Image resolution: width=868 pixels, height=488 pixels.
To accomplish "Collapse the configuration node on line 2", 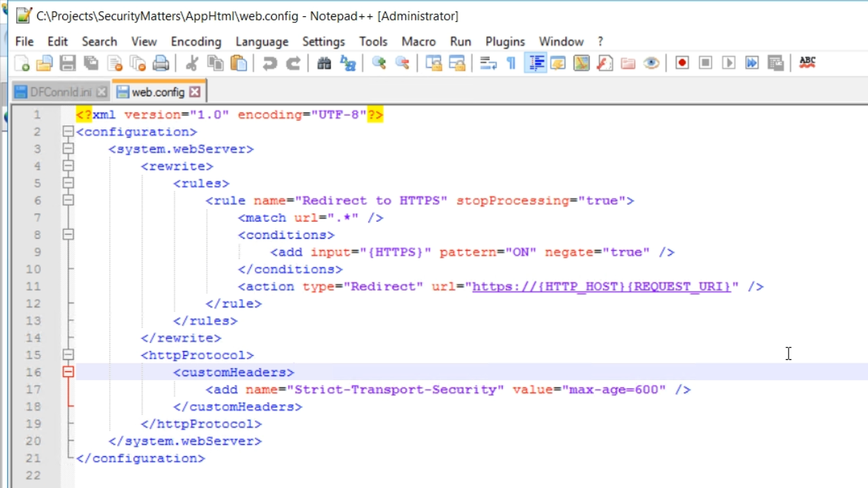I will coord(68,131).
